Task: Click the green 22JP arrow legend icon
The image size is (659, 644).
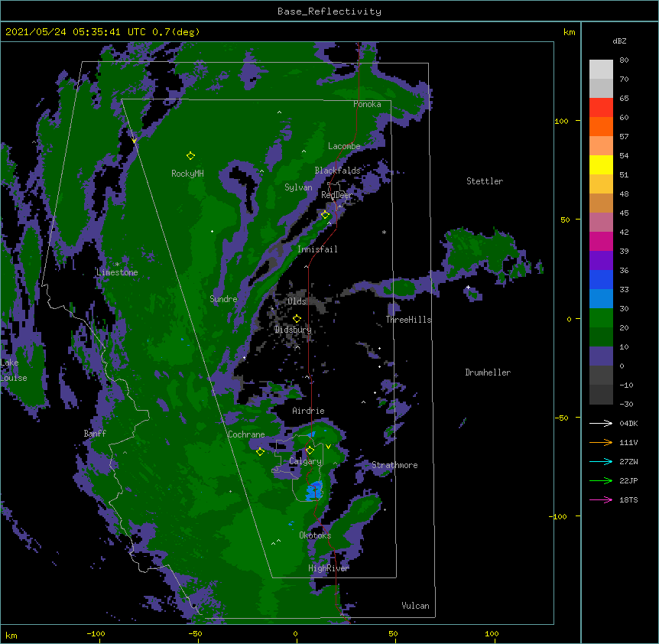Action: tap(601, 480)
